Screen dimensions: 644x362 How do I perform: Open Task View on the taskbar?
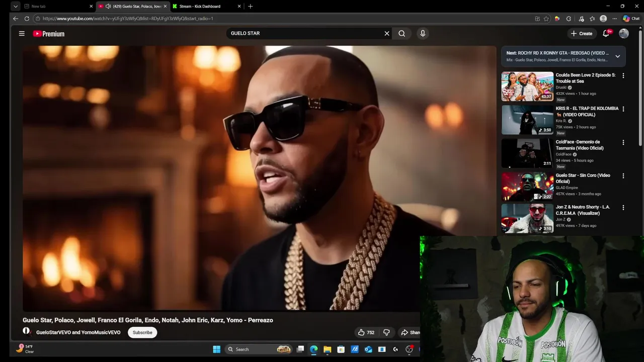point(300,349)
